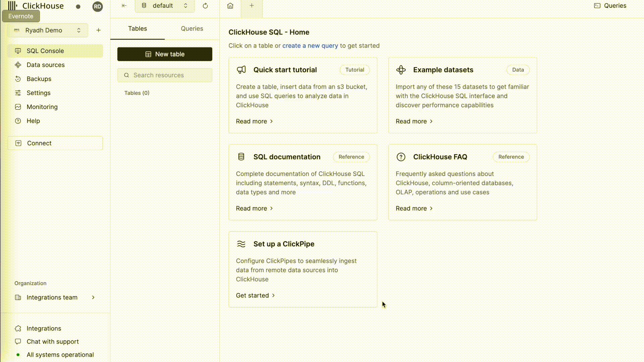Switch to the Queries tab

(192, 28)
